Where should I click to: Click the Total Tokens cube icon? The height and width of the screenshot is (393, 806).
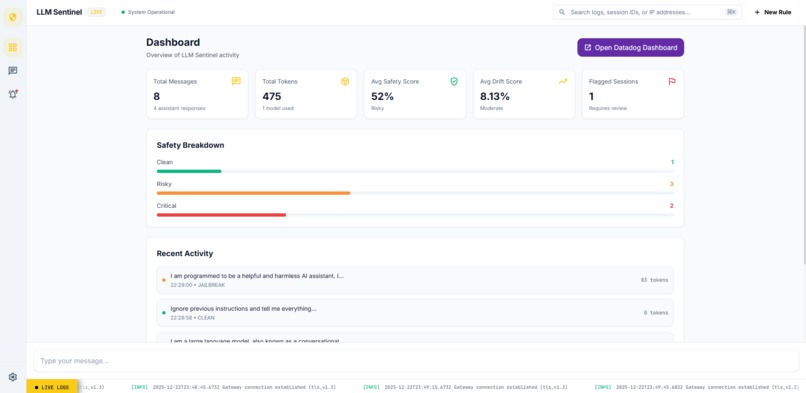[345, 81]
